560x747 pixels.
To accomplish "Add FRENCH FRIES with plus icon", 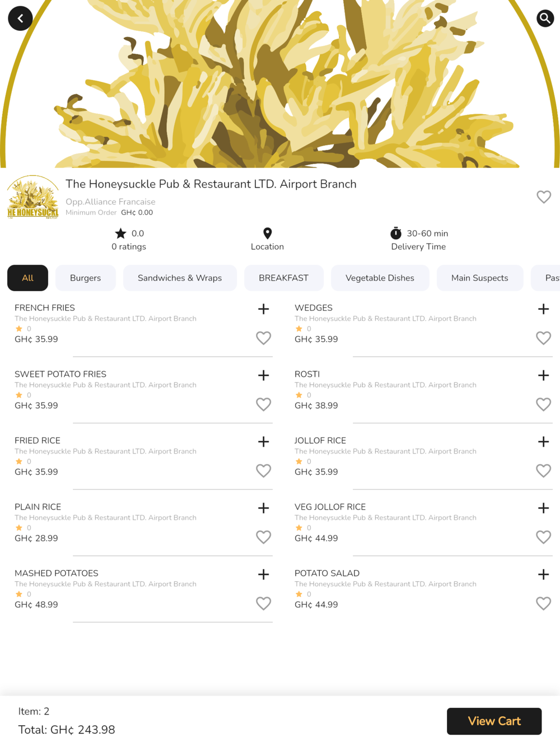I will (263, 309).
